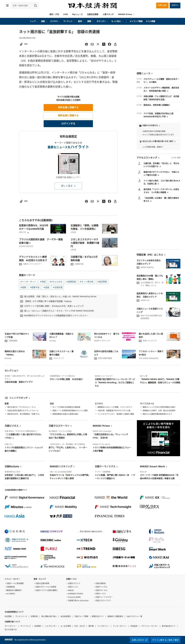Click the top save paperclip icon
Viewport: 185px width, 644px height.
tap(21, 44)
